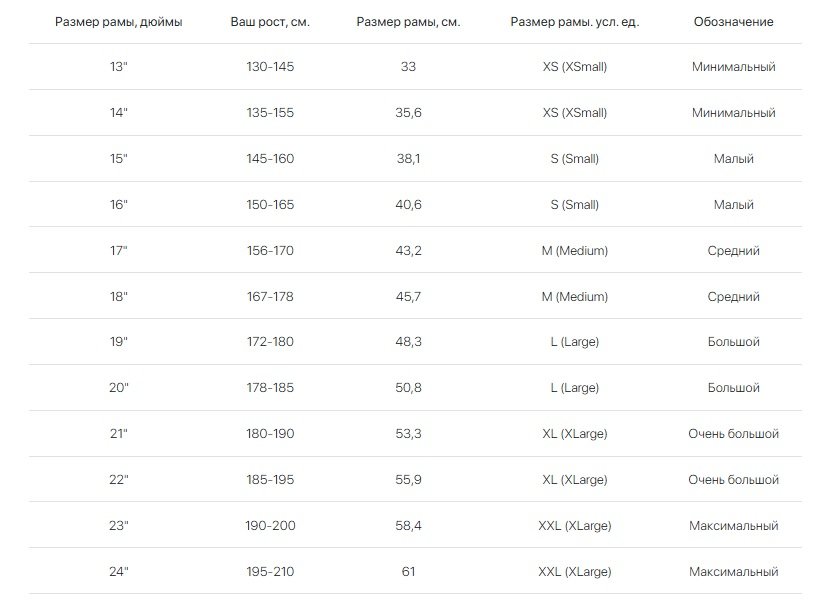Select the height range 135-155 cell
The width and height of the screenshot is (832, 616).
(270, 112)
